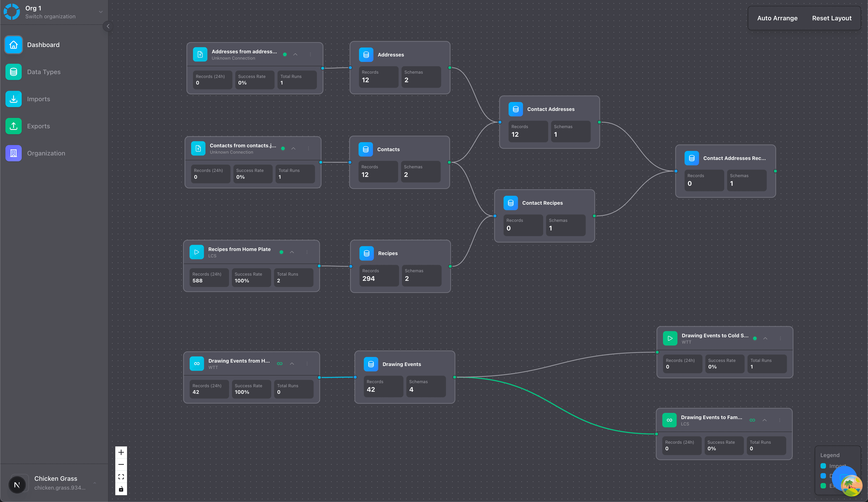Screen dimensions: 868x502
Task: Click the Reset Layout button
Action: [832, 18]
